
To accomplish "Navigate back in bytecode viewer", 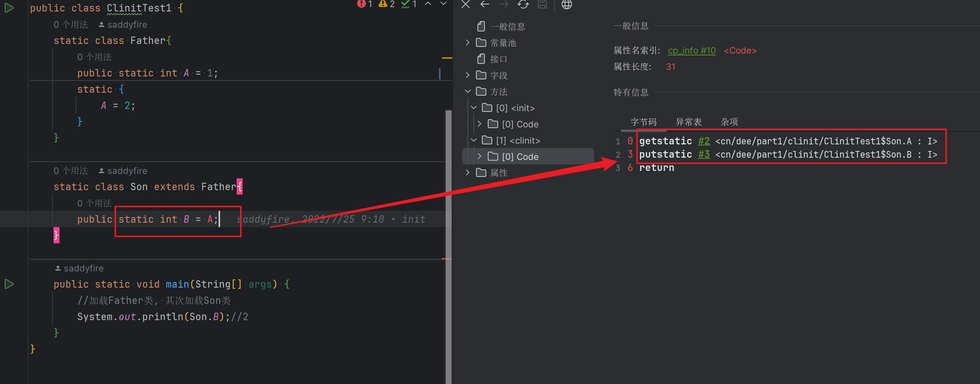I will (484, 4).
